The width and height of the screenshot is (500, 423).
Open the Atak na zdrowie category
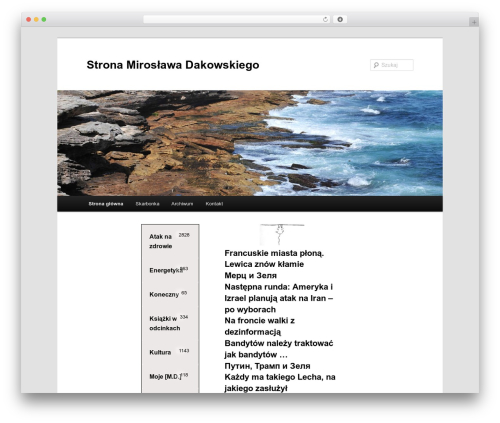point(161,241)
